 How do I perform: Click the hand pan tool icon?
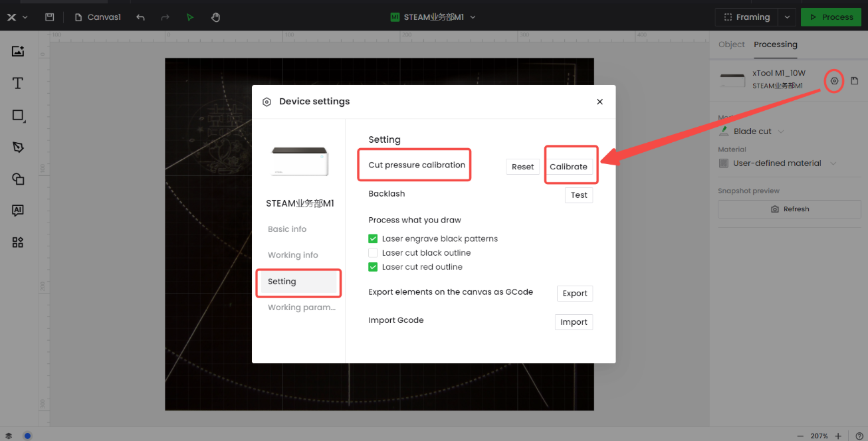tap(215, 17)
